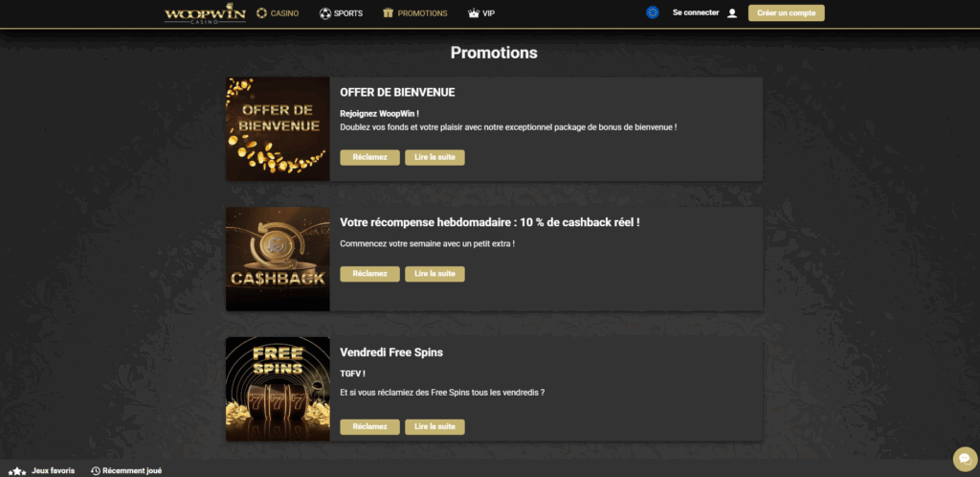Click Lire la suite for Free Spins
The height and width of the screenshot is (477, 980).
pos(434,427)
